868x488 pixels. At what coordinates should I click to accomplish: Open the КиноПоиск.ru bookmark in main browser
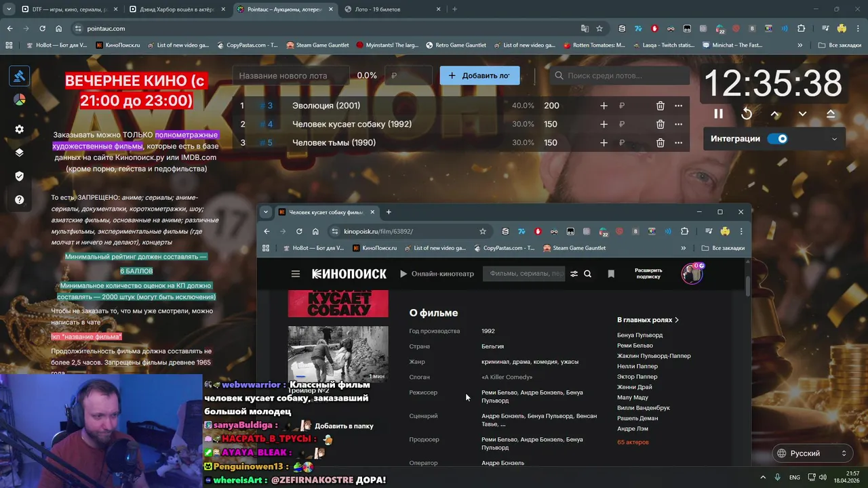click(x=118, y=45)
